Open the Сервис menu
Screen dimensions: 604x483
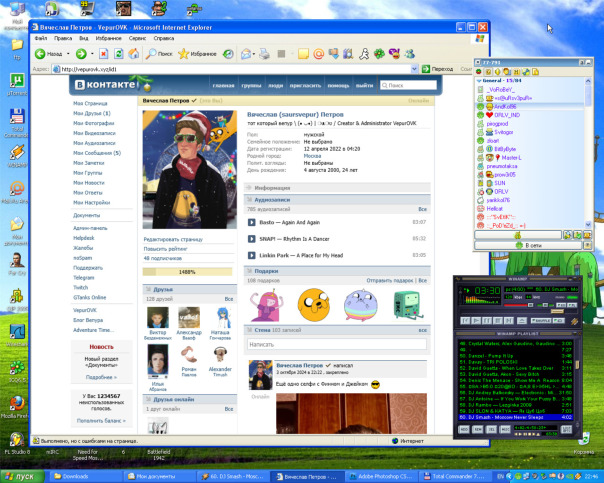(137, 38)
